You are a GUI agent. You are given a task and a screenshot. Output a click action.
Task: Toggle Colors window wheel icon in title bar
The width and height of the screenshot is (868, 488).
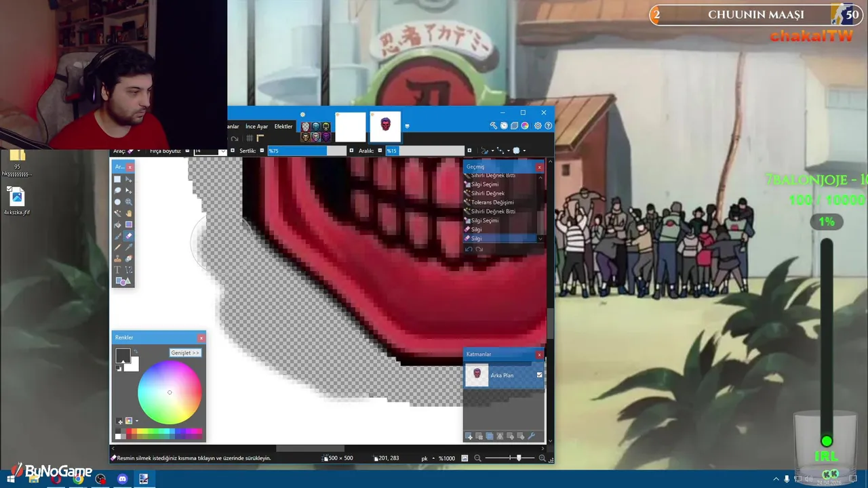[525, 126]
